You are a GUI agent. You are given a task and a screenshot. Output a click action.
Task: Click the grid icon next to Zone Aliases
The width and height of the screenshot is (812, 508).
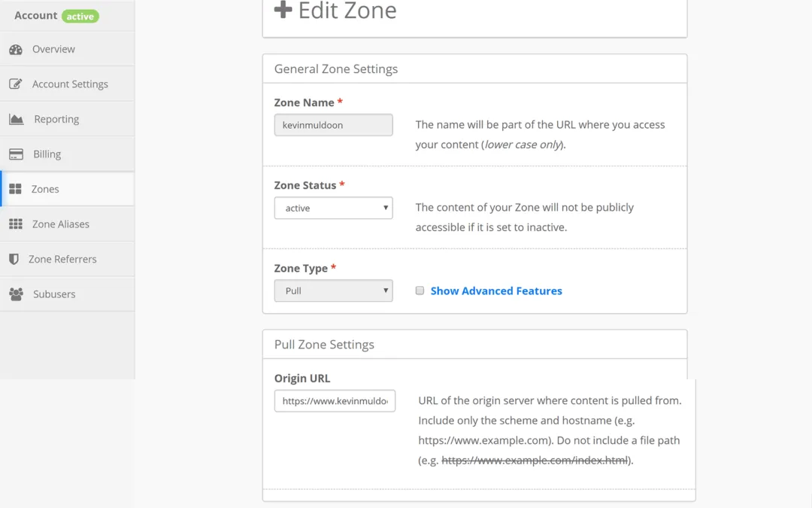pos(17,224)
